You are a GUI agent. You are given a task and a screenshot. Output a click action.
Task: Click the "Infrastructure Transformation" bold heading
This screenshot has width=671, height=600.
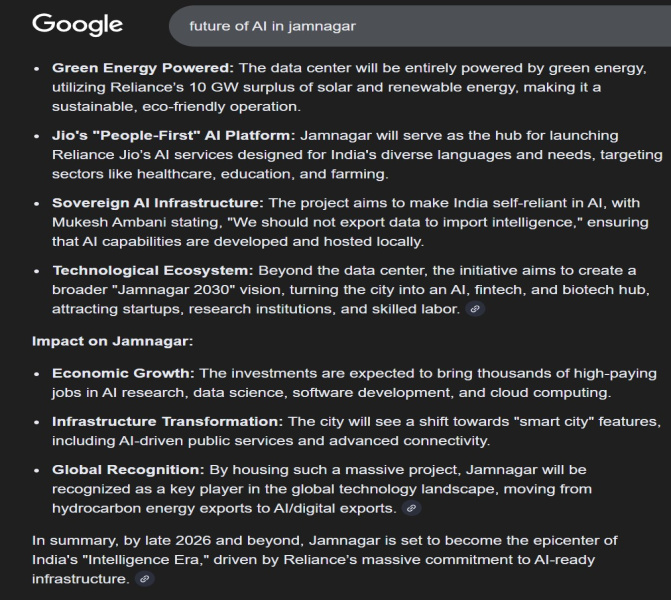[168, 421]
